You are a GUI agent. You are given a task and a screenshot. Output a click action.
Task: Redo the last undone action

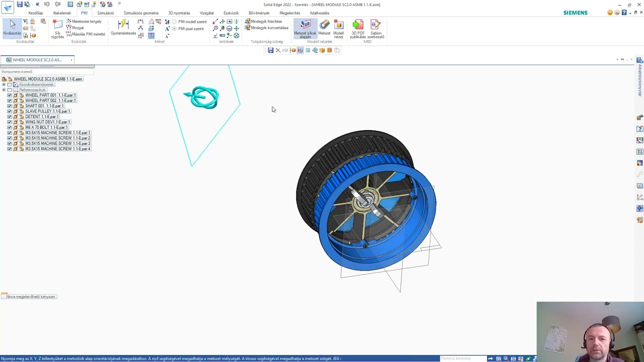[x=57, y=5]
